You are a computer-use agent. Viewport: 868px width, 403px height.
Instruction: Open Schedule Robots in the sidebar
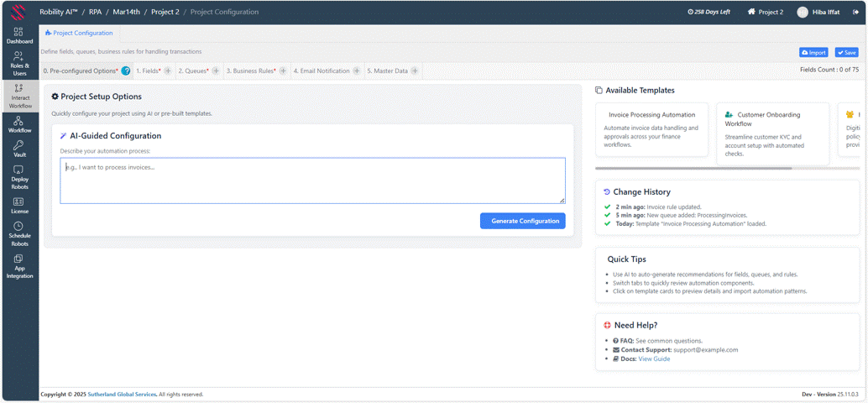point(19,233)
